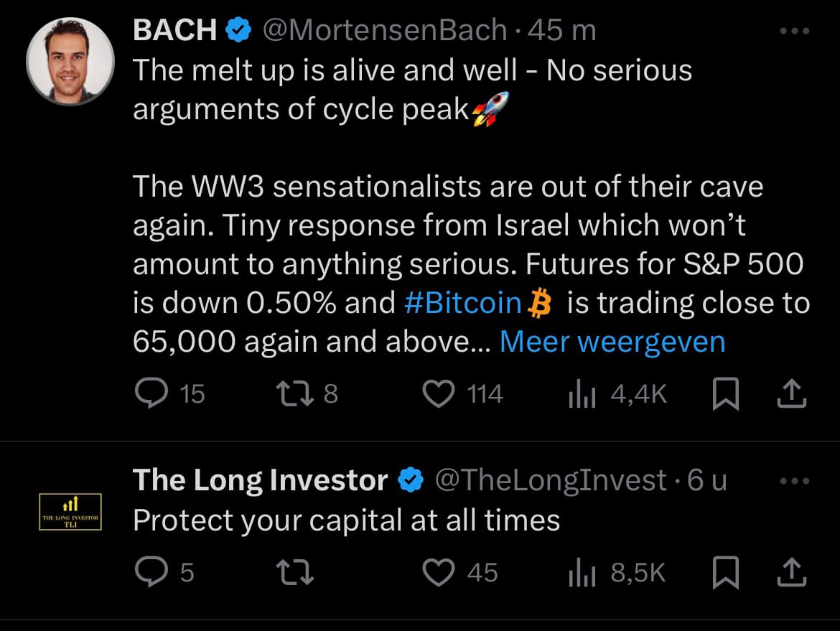Share The Long Investor's tweet
840x631 pixels.
791,572
